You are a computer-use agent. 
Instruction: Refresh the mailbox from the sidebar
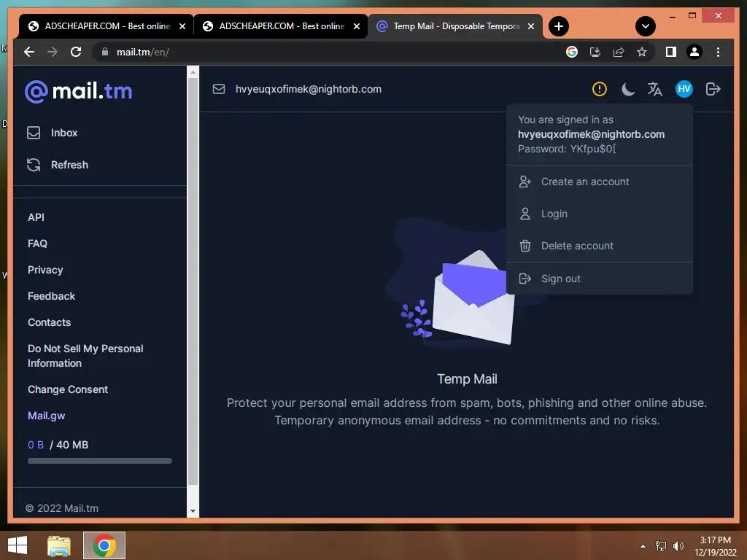point(58,165)
